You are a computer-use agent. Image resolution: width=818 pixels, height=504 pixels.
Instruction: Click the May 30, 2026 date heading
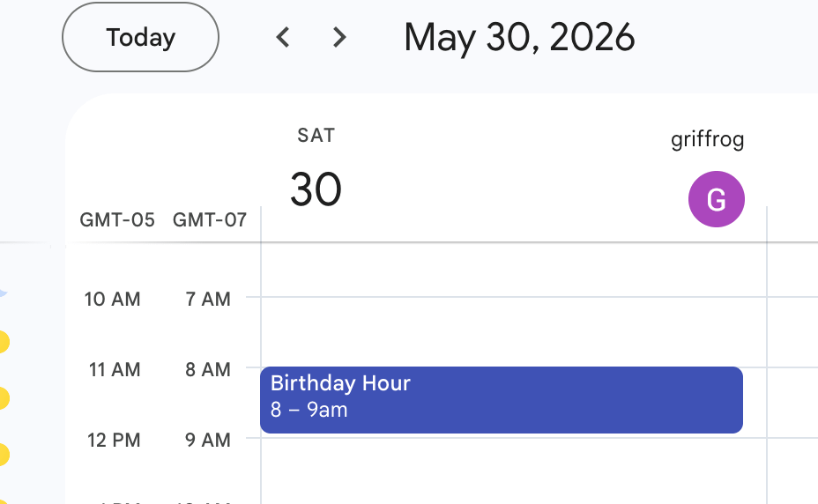[519, 38]
